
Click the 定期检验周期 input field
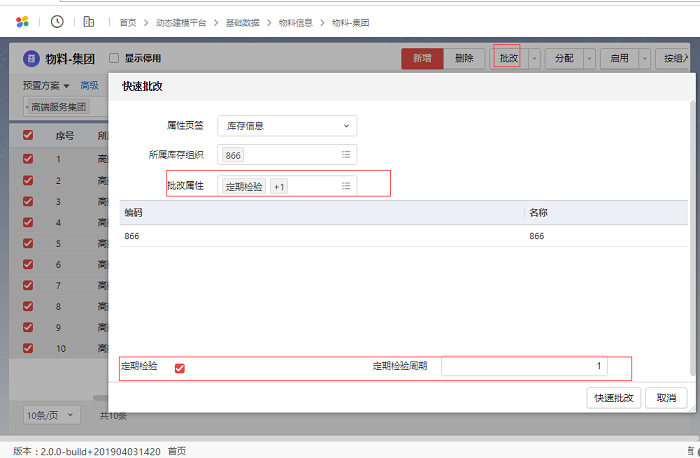[524, 366]
